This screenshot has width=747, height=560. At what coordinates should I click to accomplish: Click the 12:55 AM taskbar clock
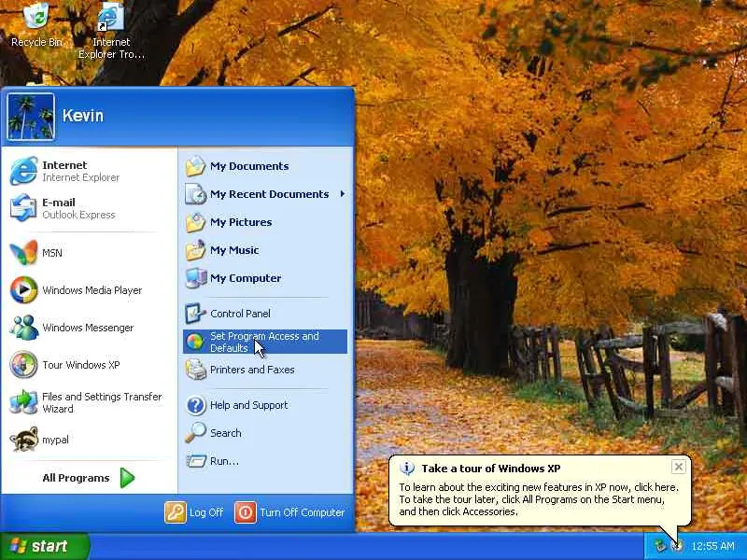pyautogui.click(x=713, y=546)
